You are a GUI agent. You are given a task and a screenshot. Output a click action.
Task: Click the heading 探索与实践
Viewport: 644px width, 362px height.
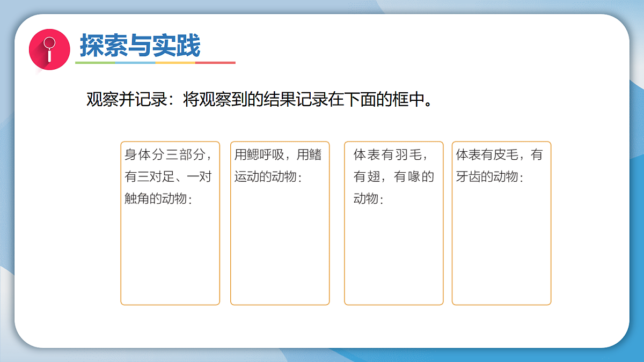pyautogui.click(x=140, y=46)
